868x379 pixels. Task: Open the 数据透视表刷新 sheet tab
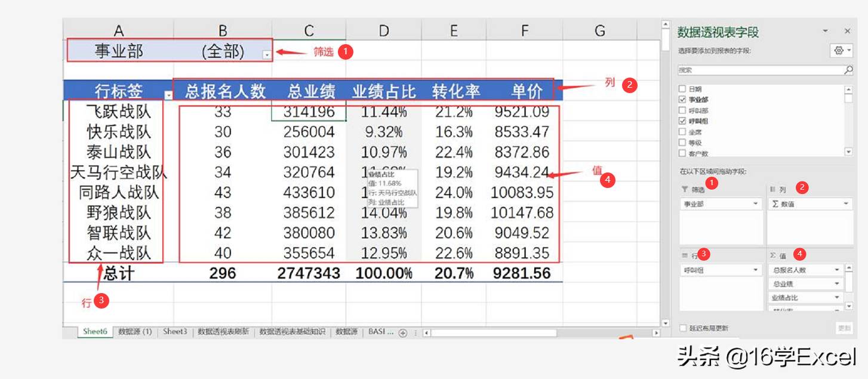(223, 332)
